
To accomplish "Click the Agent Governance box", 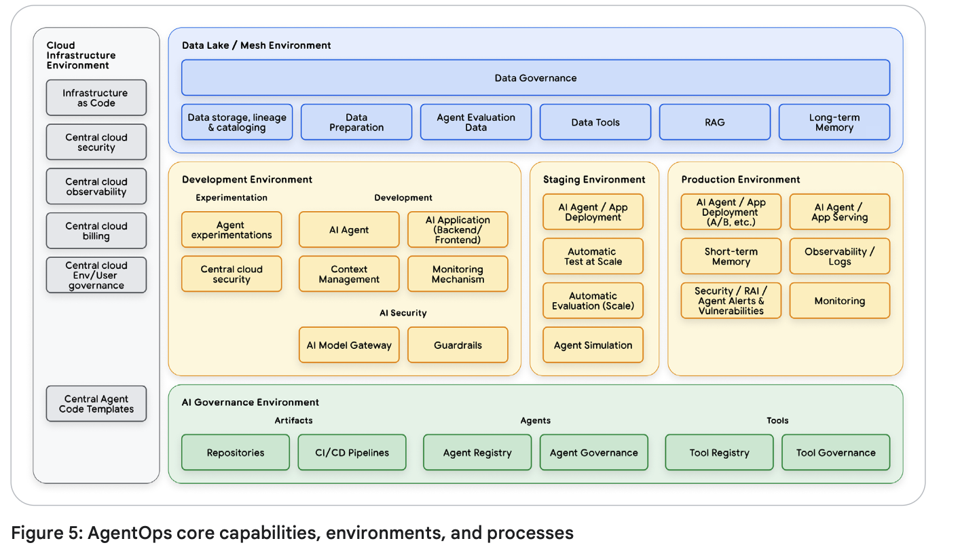I will tap(594, 453).
